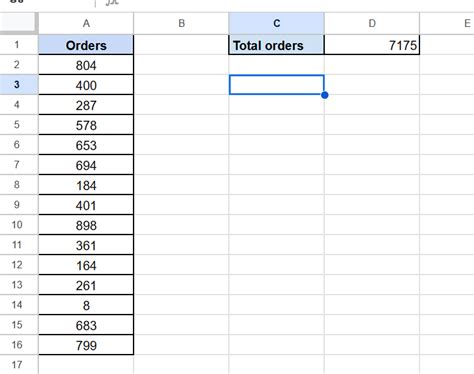Click the cell containing only 8

(x=86, y=305)
